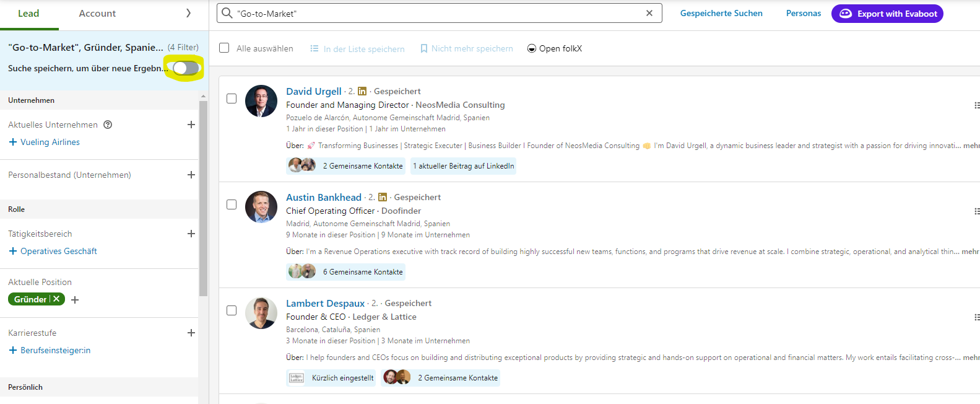Open Lambert Despaux's profile photo
The width and height of the screenshot is (980, 404).
(261, 313)
